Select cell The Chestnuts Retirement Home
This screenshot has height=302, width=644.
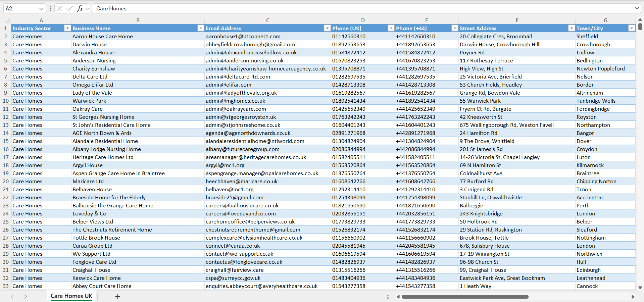[138, 230]
